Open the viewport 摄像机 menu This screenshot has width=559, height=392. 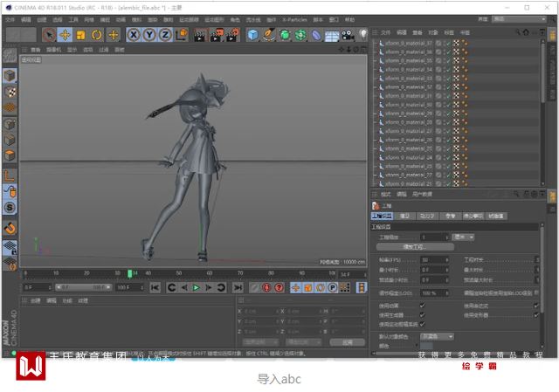pyautogui.click(x=54, y=50)
